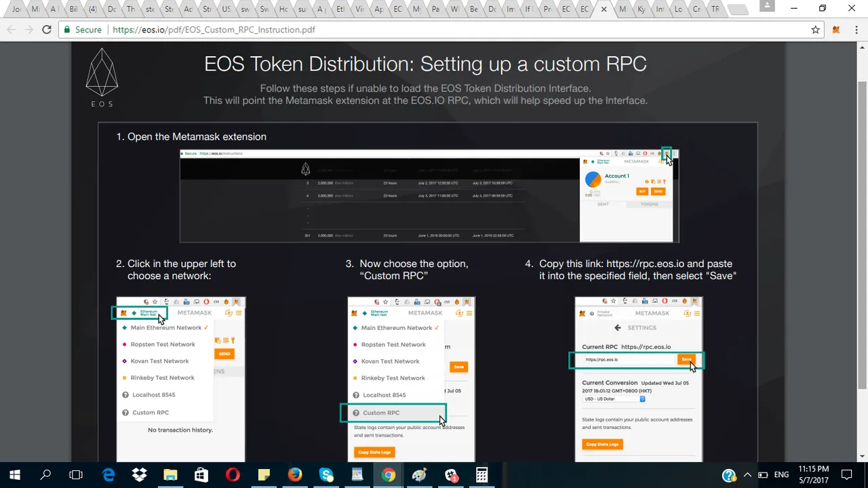This screenshot has width=868, height=488.
Task: Open File Explorer from the taskbar
Action: click(170, 475)
